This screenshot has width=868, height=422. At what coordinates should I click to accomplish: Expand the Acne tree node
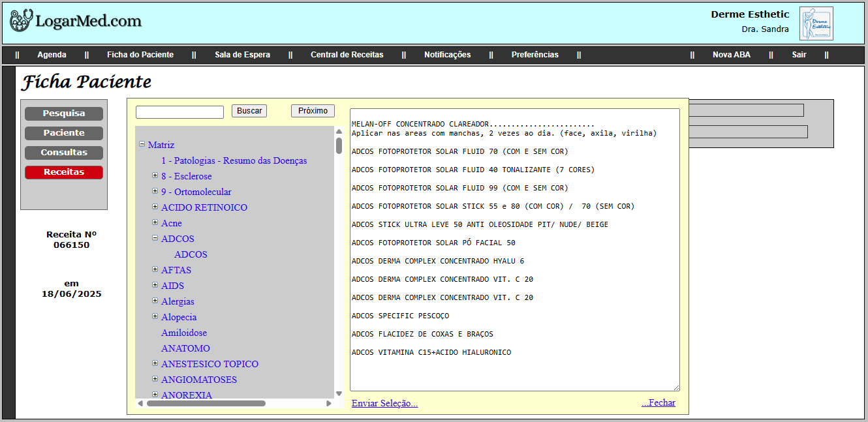tap(155, 222)
